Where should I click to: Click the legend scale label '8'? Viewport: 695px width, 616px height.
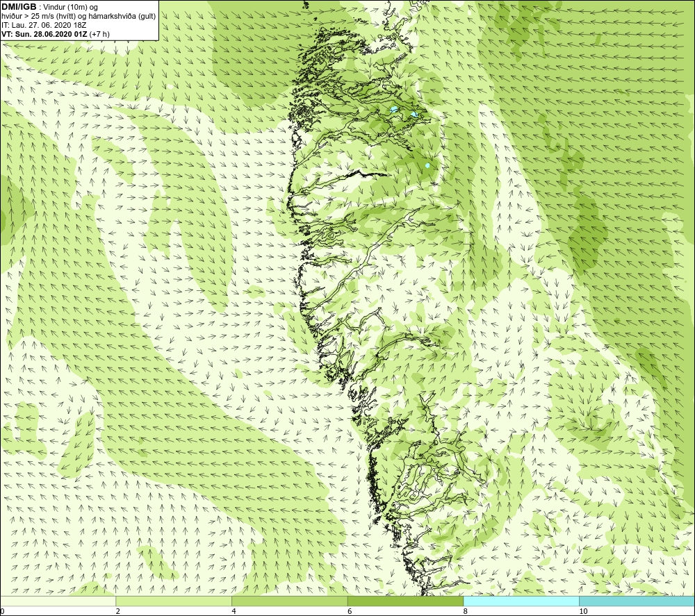click(x=466, y=611)
